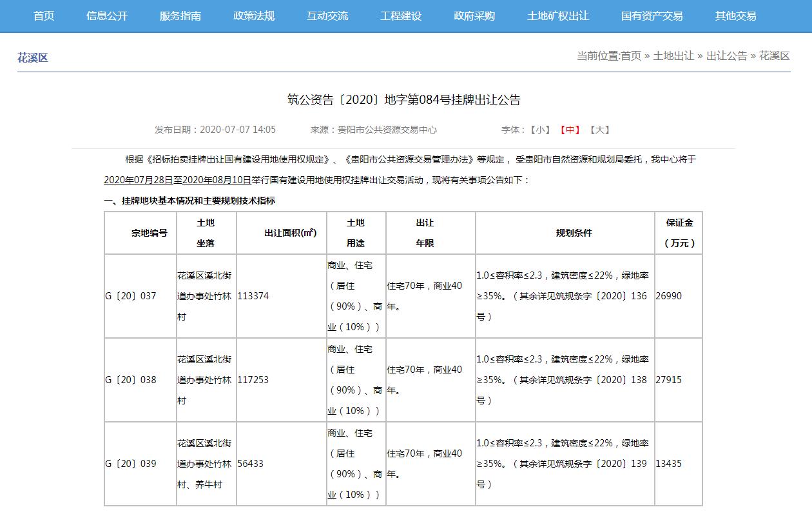Open the 工程建设 navigation tab
812x516 pixels.
coord(401,16)
